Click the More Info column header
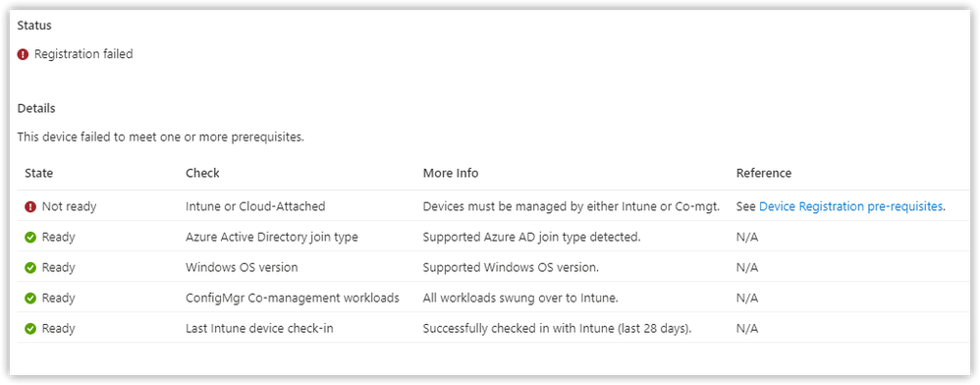The image size is (980, 385). 451,173
